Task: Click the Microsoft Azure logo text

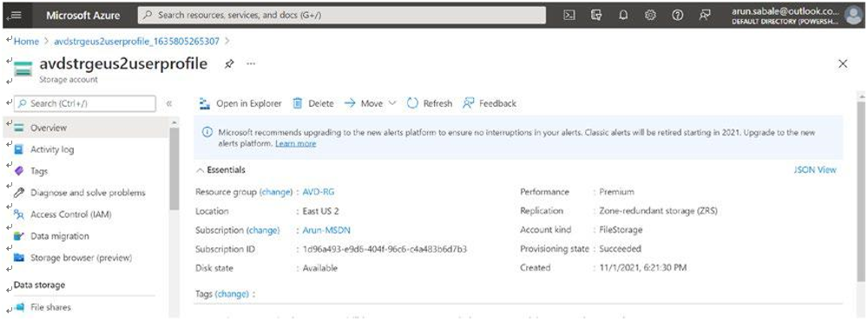Action: (x=83, y=16)
